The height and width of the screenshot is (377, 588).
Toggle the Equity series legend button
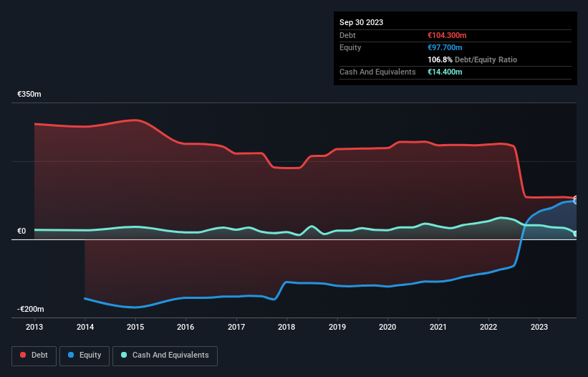click(x=85, y=355)
